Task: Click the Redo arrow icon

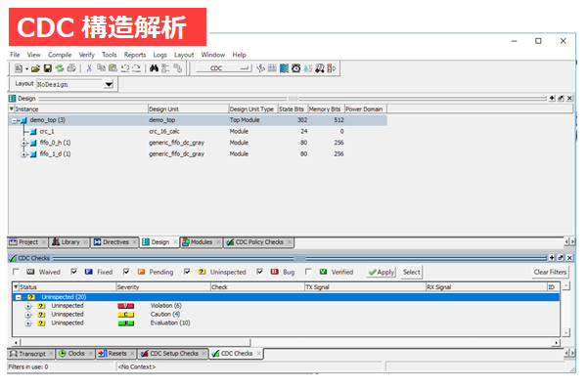Action: 137,68
